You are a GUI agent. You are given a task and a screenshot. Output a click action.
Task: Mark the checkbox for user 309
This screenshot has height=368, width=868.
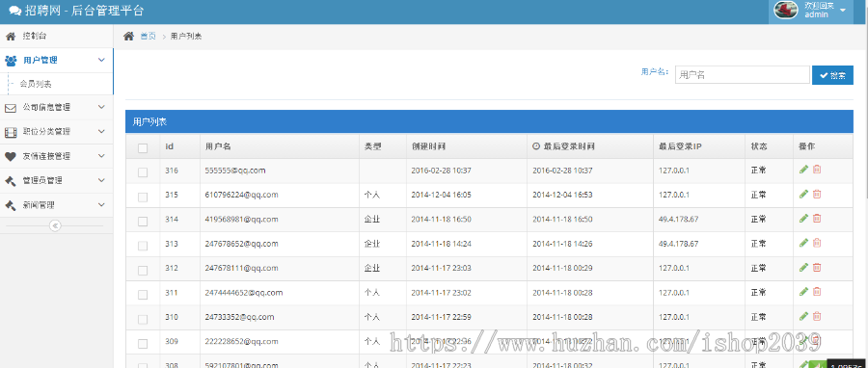click(x=143, y=344)
